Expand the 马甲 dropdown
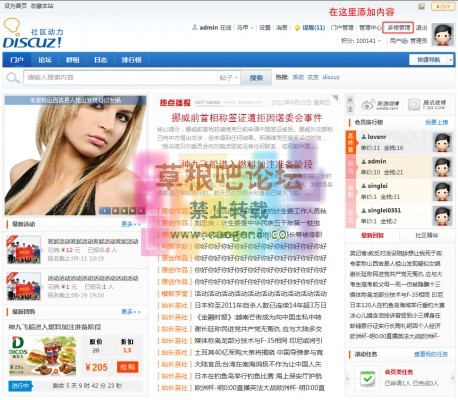Screen dimensions: 458x400 click(245, 28)
